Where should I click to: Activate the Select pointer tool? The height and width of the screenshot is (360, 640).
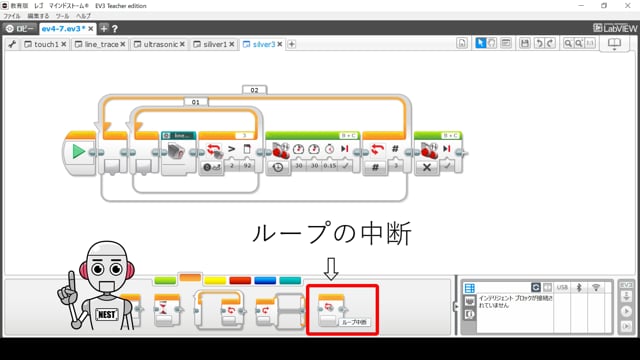click(480, 43)
